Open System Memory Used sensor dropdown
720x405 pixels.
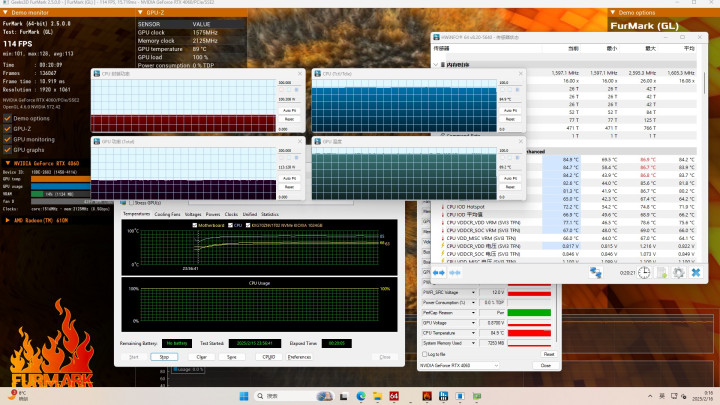click(x=473, y=343)
